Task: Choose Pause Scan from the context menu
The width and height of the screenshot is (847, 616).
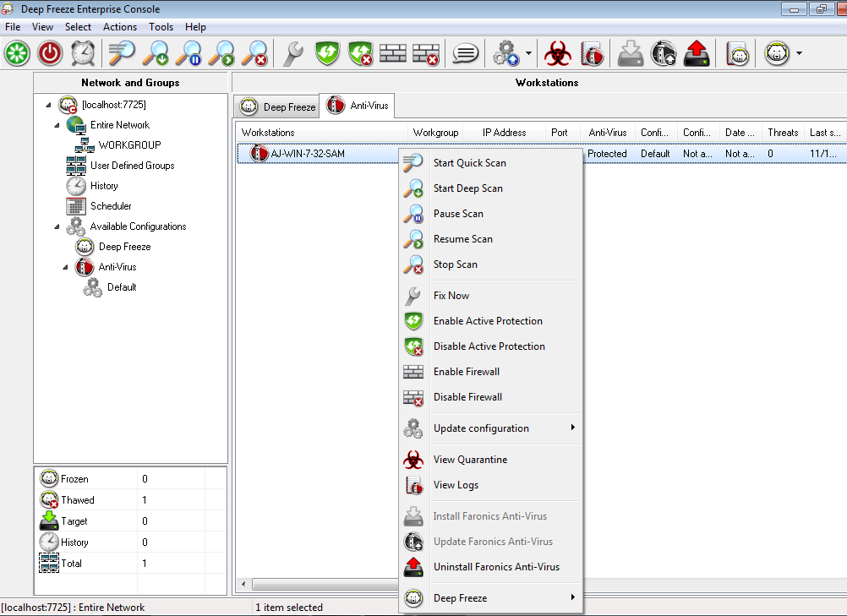Action: point(491,214)
